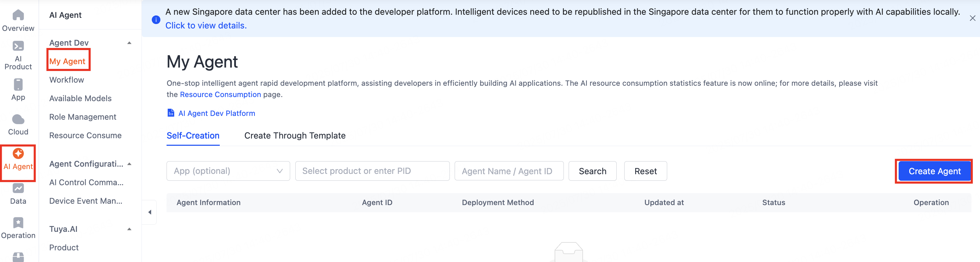Click the Agent Name / Agent ID field
Viewport: 980px width, 262px height.
click(509, 171)
